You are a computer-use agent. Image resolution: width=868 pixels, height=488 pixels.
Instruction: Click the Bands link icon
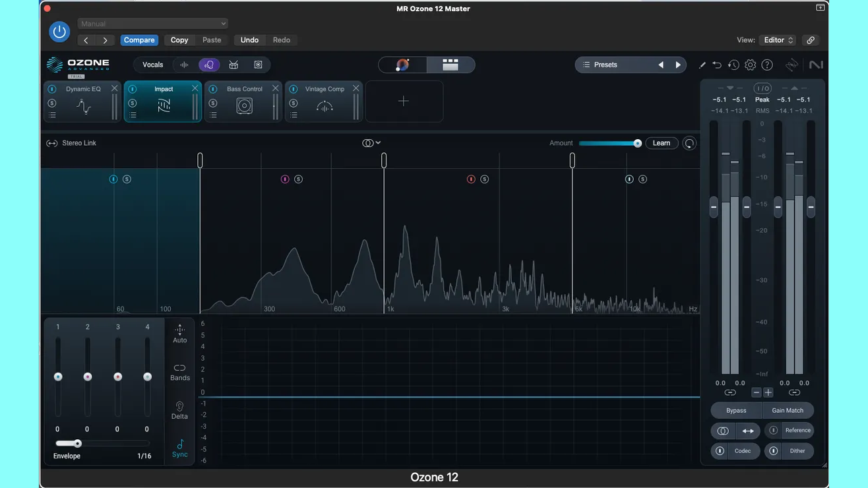click(179, 368)
